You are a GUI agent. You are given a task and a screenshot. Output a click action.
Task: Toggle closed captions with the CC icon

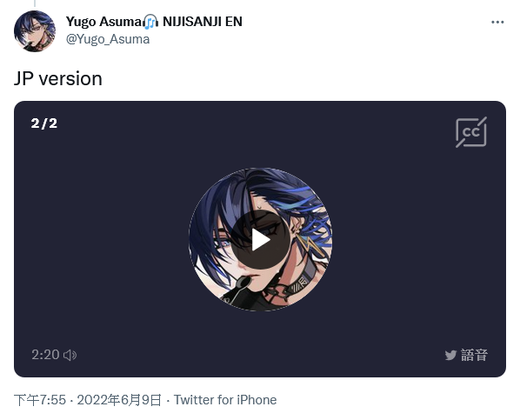(x=471, y=132)
